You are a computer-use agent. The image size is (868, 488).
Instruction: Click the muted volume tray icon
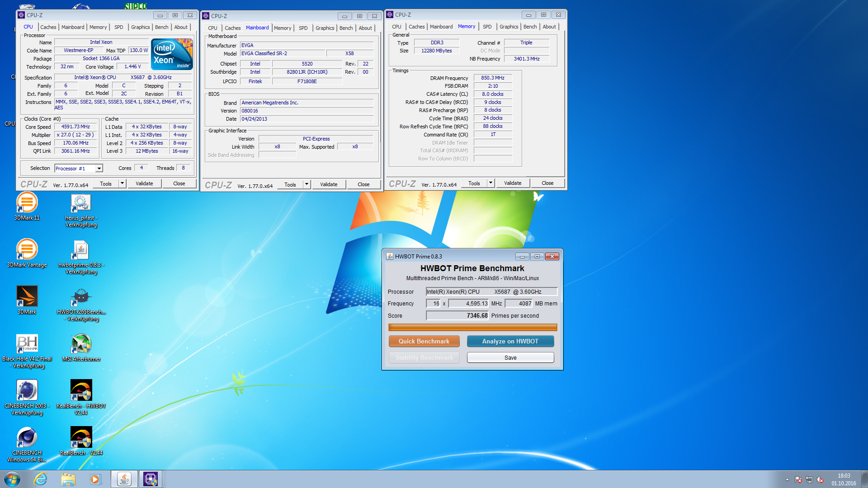(x=820, y=479)
